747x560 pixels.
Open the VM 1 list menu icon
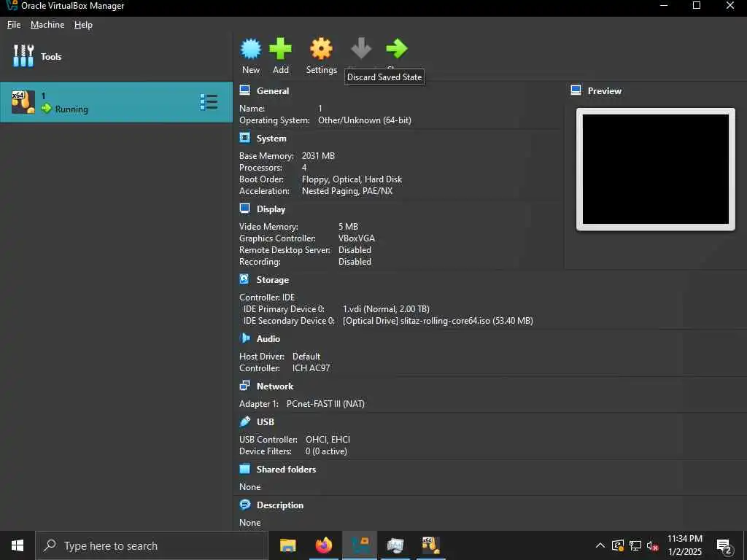[209, 102]
